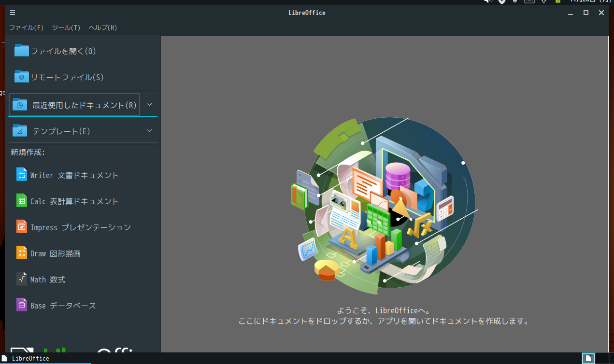The image size is (614, 364).
Task: Open リモートファイル(S) remote files
Action: (83, 77)
